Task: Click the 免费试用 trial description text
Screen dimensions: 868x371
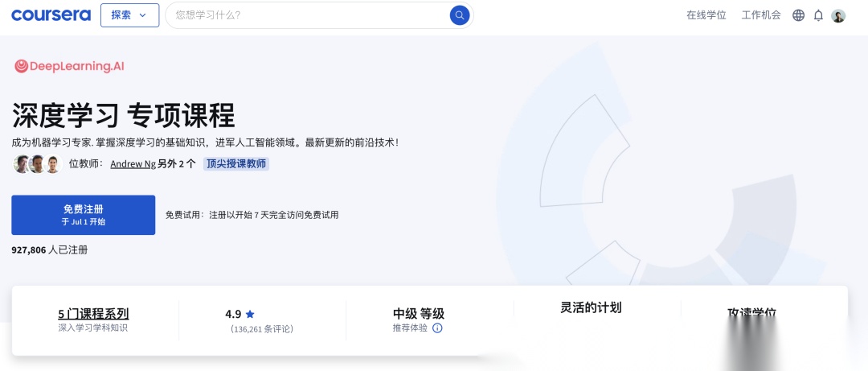Action: [252, 215]
